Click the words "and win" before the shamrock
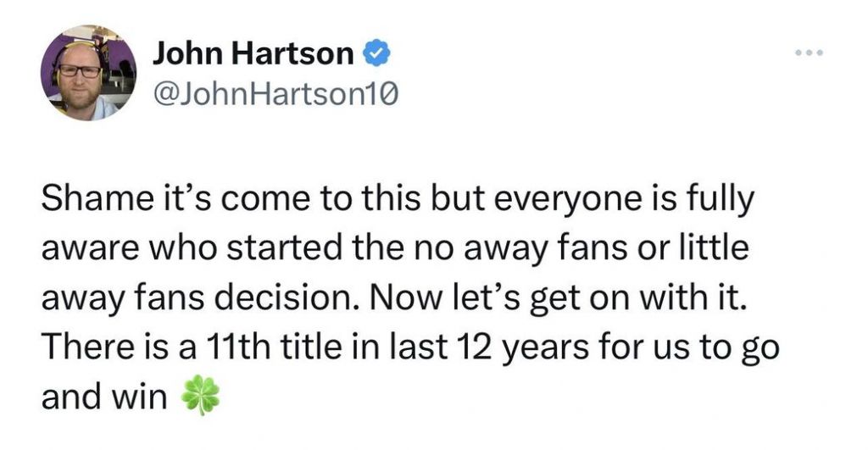The width and height of the screenshot is (868, 450). tap(103, 396)
